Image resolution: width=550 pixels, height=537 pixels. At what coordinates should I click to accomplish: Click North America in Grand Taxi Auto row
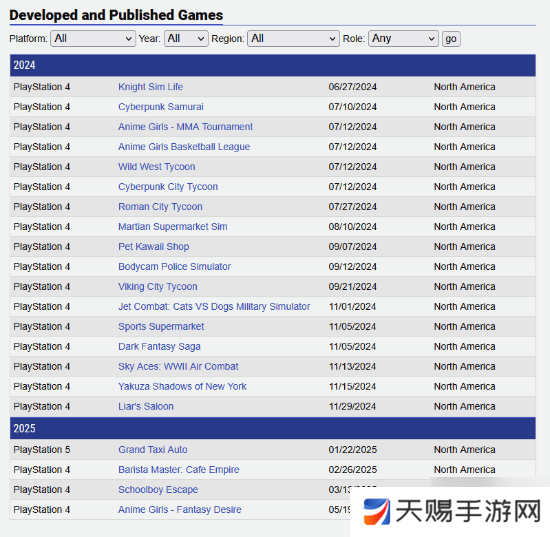464,450
